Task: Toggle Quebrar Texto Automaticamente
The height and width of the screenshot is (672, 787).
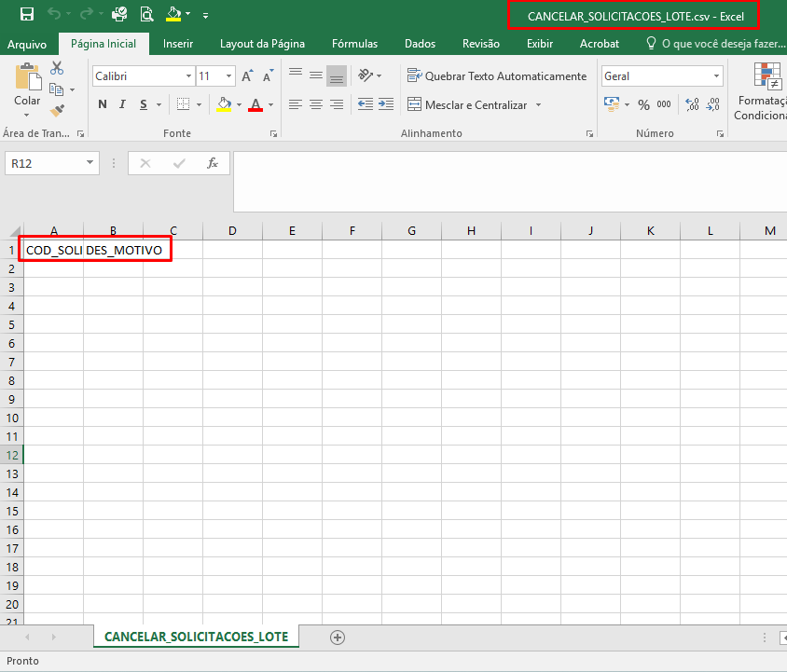Action: coord(496,76)
